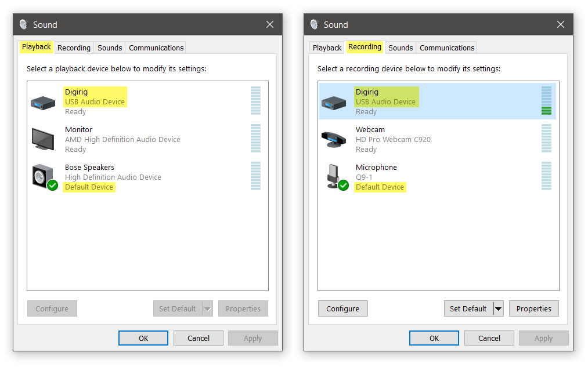
Task: Open Properties in the left window
Action: pyautogui.click(x=243, y=308)
